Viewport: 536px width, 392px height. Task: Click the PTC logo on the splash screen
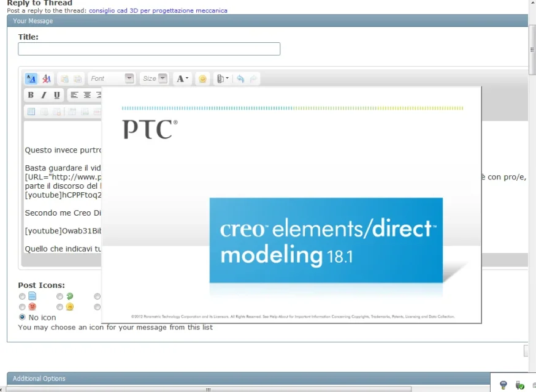pos(150,129)
